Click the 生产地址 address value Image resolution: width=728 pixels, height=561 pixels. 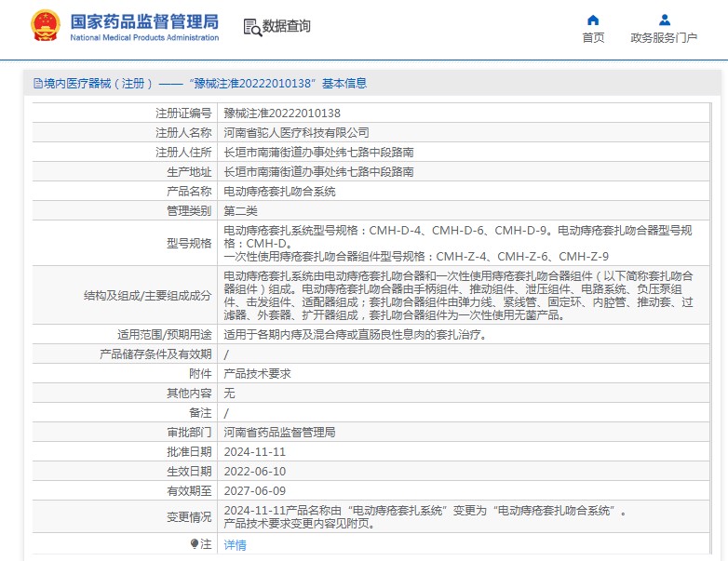click(x=318, y=172)
